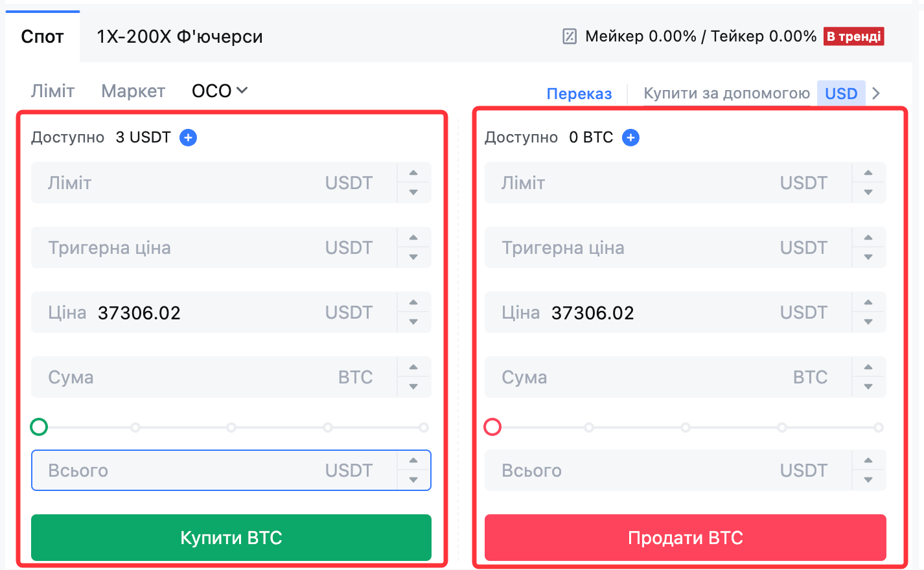Increase the buy Всього total with the up arrow
Screen dimensions: 924x570
(x=413, y=461)
